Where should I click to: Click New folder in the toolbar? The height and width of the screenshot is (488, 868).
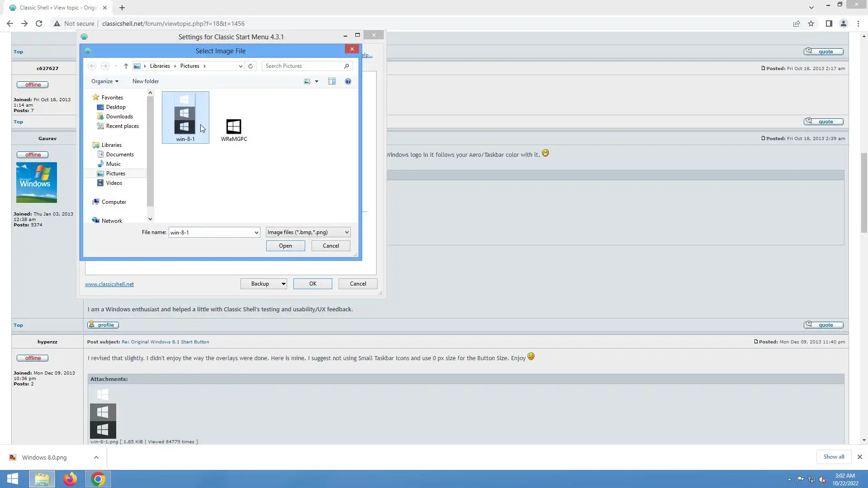(x=146, y=81)
